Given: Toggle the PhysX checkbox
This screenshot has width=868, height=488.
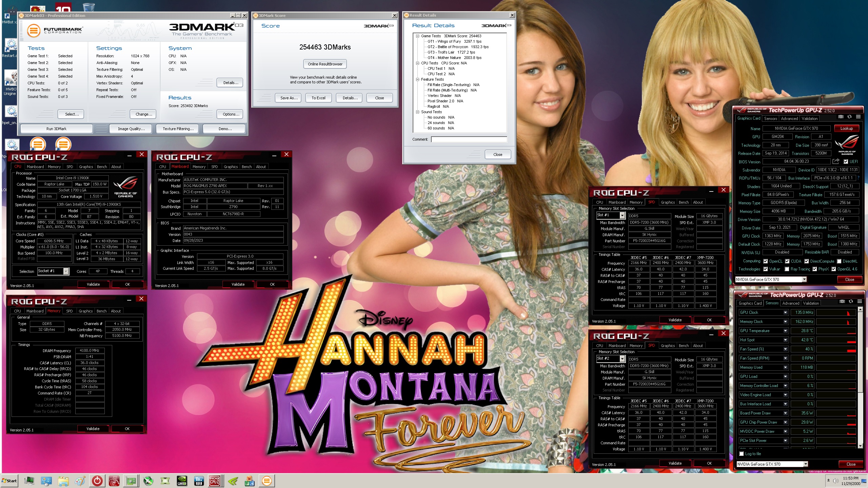Looking at the screenshot, I should click(814, 269).
